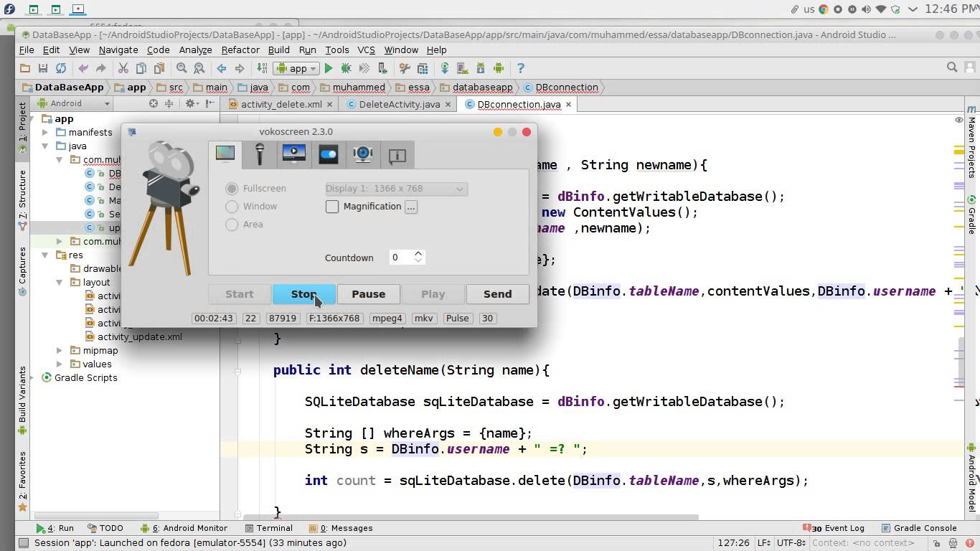980x551 pixels.
Task: Open vokoscreen miscellaneous settings tab
Action: tap(329, 154)
